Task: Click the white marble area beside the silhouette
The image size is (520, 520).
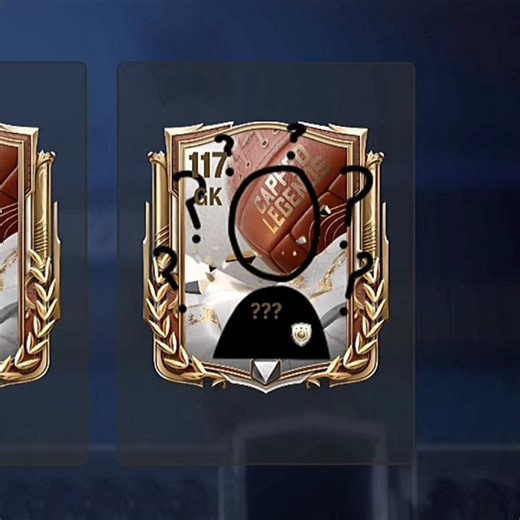Action: 202,322
